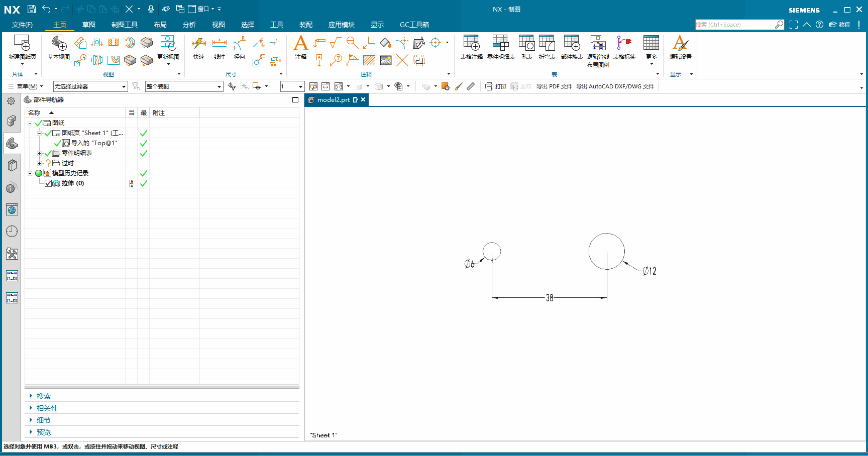
Task: Click the Hole Table (孔表) icon
Action: pos(526,44)
